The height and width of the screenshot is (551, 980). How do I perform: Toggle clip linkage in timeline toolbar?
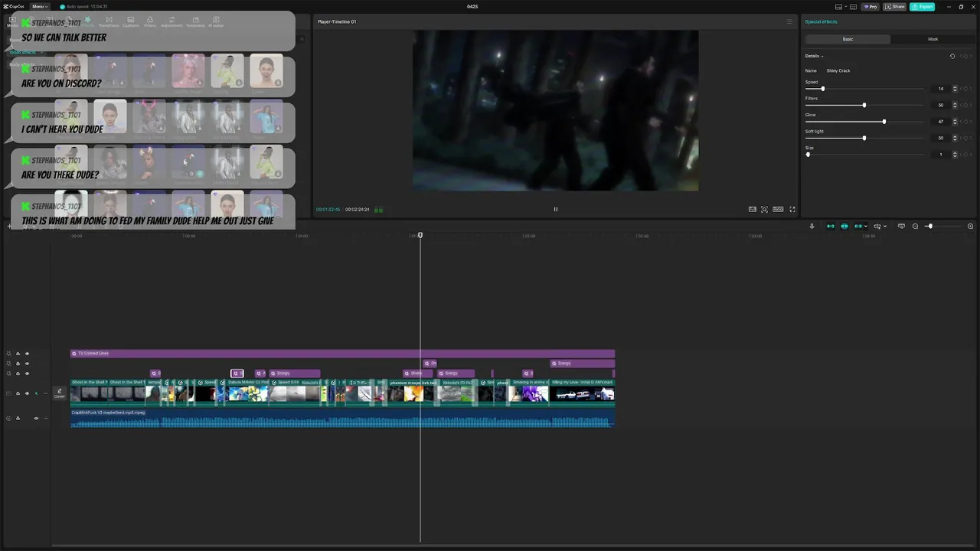tap(857, 227)
